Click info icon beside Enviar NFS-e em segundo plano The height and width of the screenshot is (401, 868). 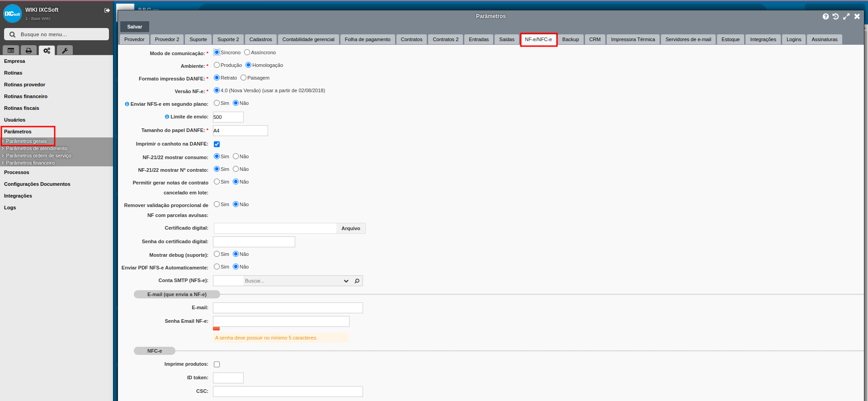coord(127,104)
